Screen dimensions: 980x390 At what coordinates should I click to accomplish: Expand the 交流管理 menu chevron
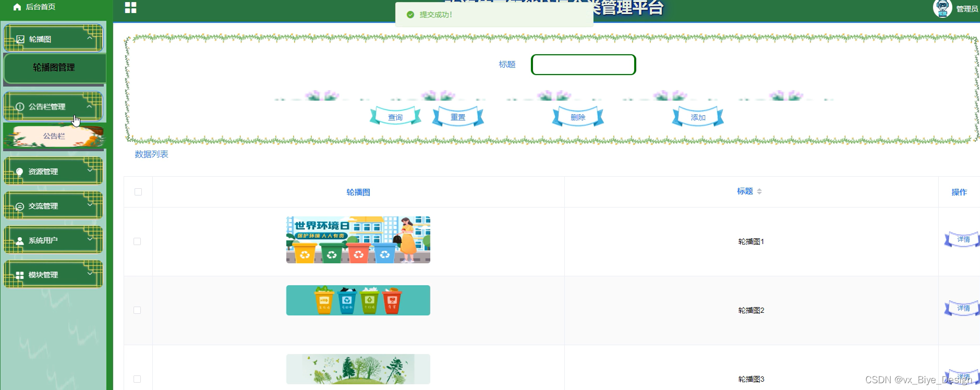[x=90, y=204]
